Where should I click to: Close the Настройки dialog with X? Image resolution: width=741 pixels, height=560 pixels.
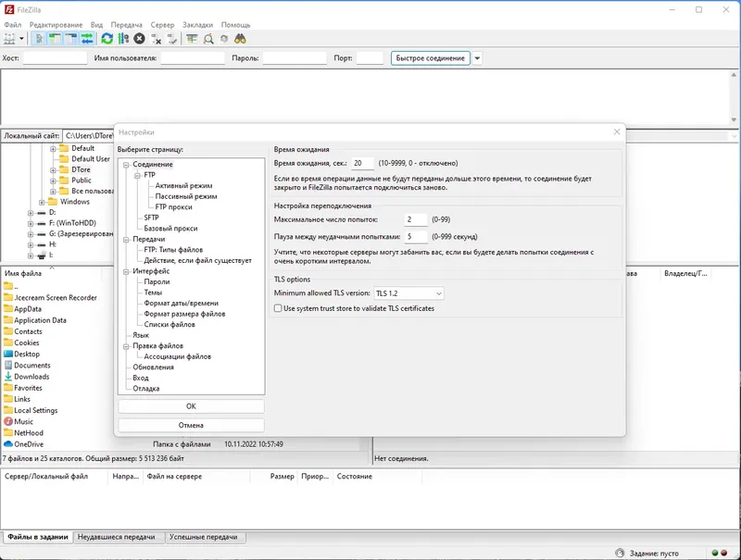point(617,131)
